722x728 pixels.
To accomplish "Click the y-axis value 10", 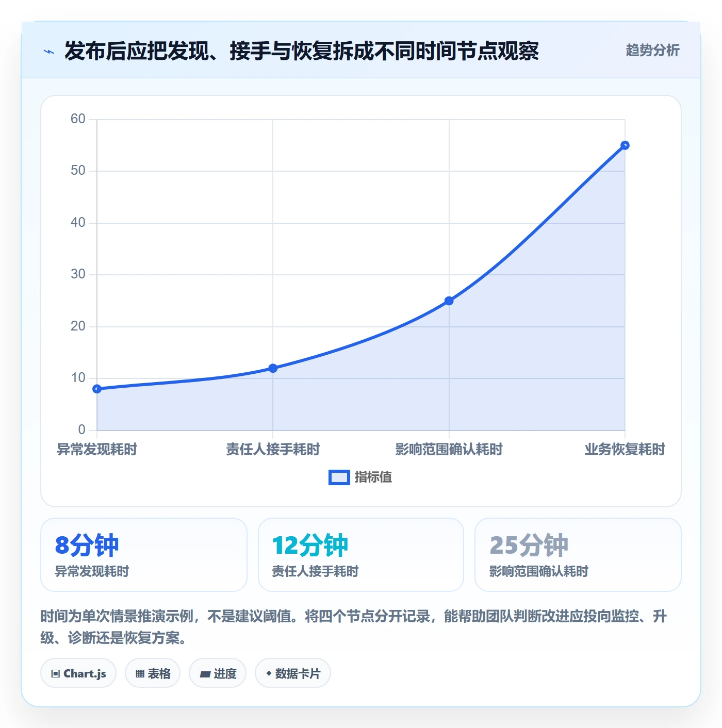I will [78, 378].
